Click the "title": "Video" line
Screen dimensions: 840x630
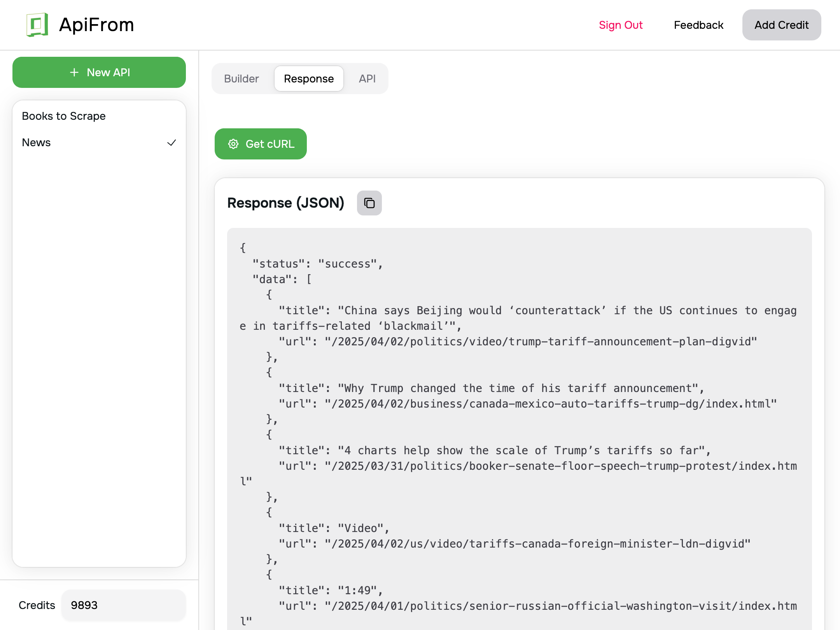coord(334,528)
